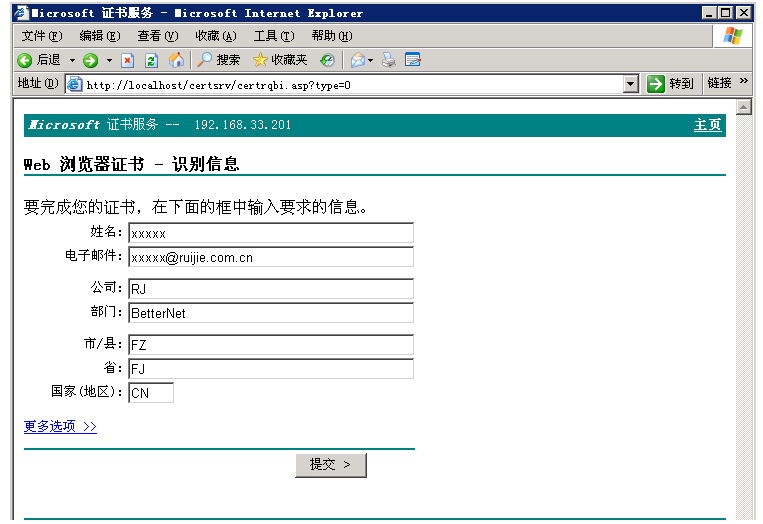
Task: Click the Back (后退) arrow icon
Action: point(25,60)
